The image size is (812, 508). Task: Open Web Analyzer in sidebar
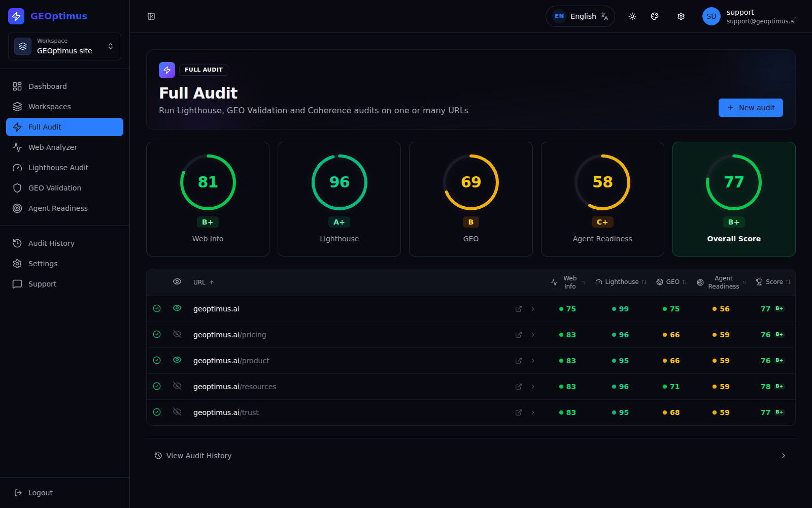point(64,147)
